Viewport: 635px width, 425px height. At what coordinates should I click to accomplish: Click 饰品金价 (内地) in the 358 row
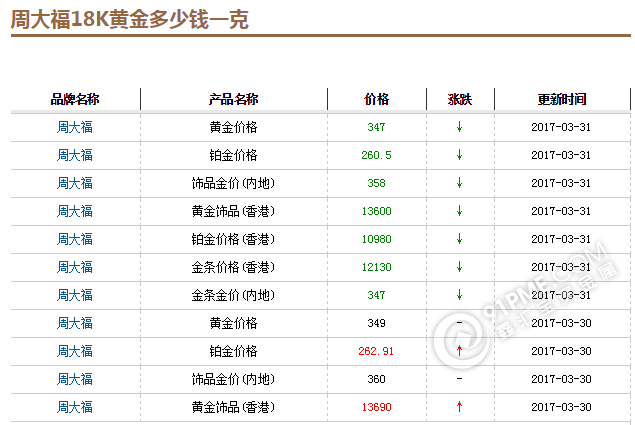(233, 183)
